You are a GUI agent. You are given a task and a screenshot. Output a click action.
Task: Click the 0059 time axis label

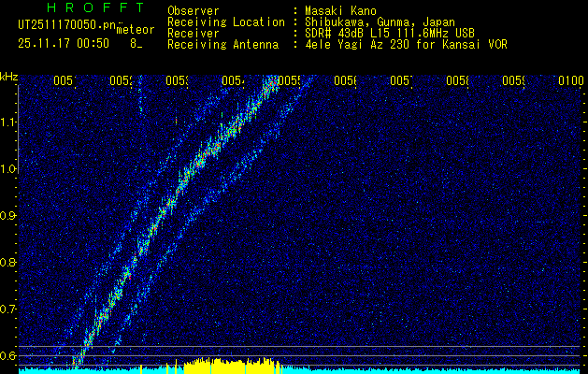tap(514, 80)
